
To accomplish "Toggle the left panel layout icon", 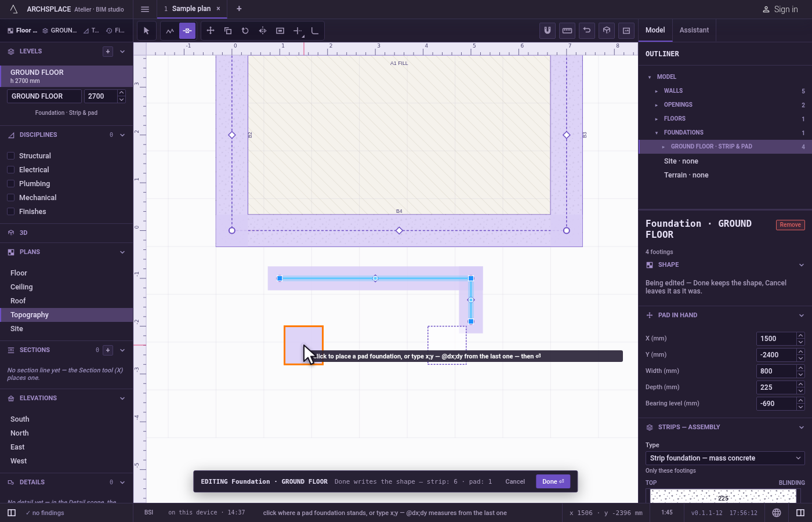I will pyautogui.click(x=12, y=513).
